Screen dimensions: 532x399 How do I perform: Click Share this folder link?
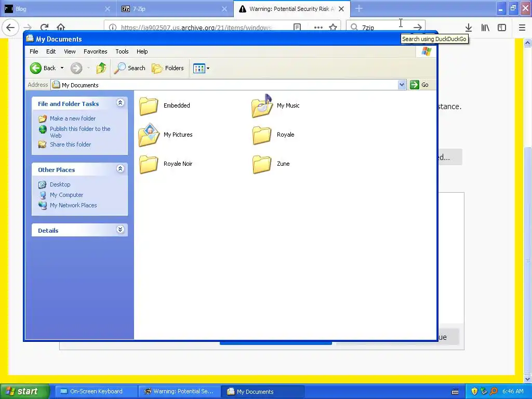point(71,144)
